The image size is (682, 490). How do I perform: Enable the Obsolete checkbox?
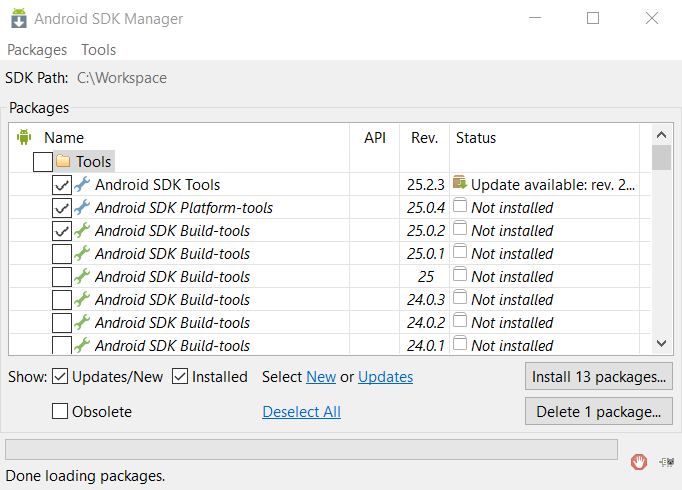point(60,411)
